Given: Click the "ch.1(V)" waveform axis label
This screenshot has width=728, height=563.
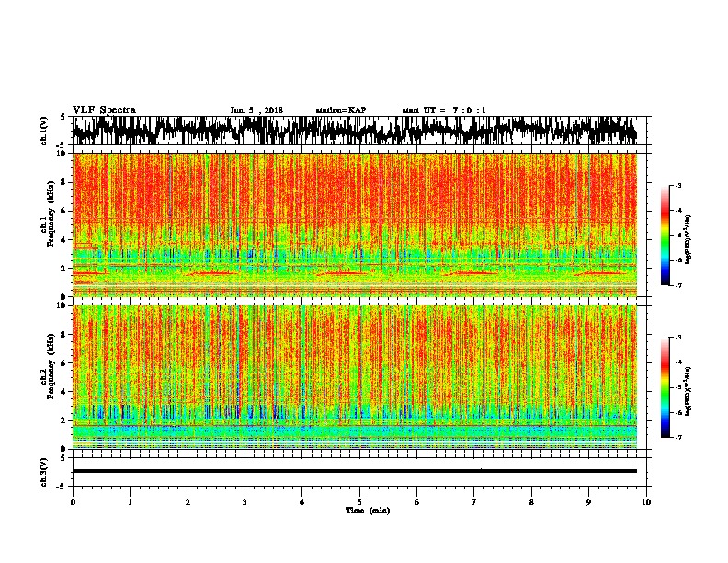Looking at the screenshot, I should (44, 131).
